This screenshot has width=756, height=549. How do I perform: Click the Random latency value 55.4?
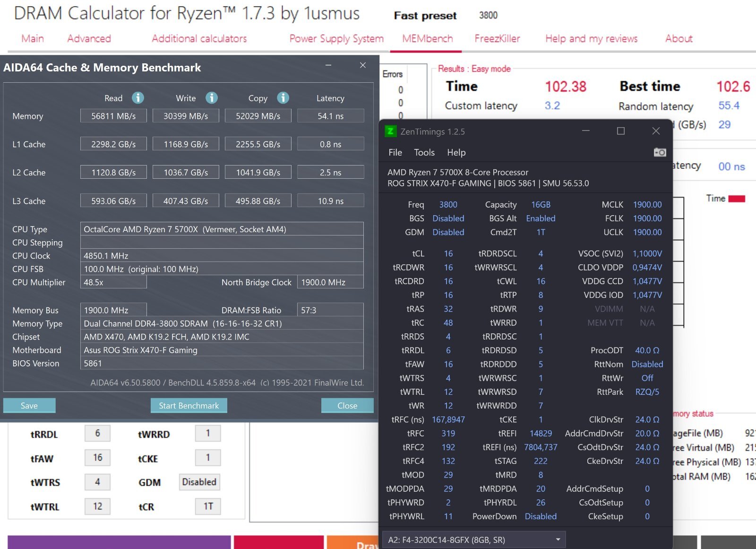point(729,105)
